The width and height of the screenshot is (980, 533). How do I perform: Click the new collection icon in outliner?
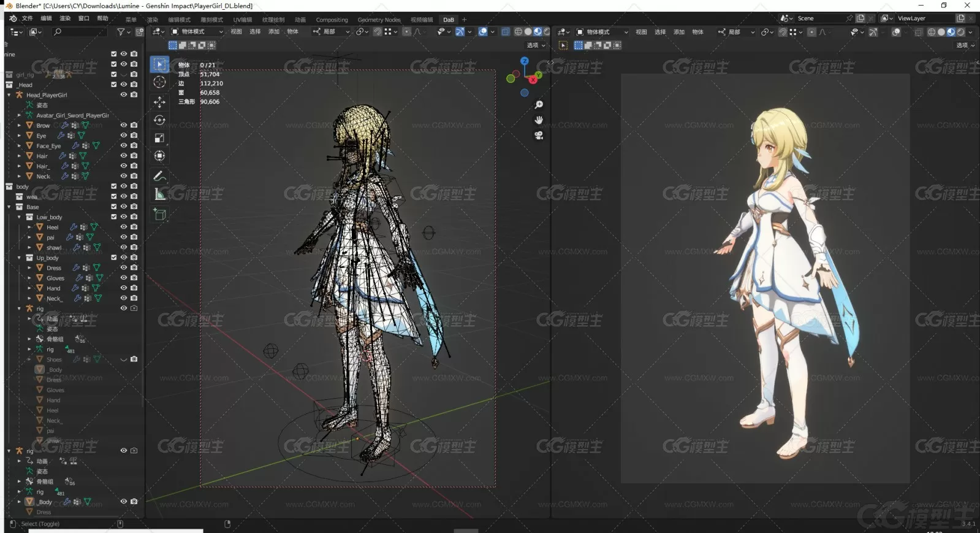click(140, 32)
